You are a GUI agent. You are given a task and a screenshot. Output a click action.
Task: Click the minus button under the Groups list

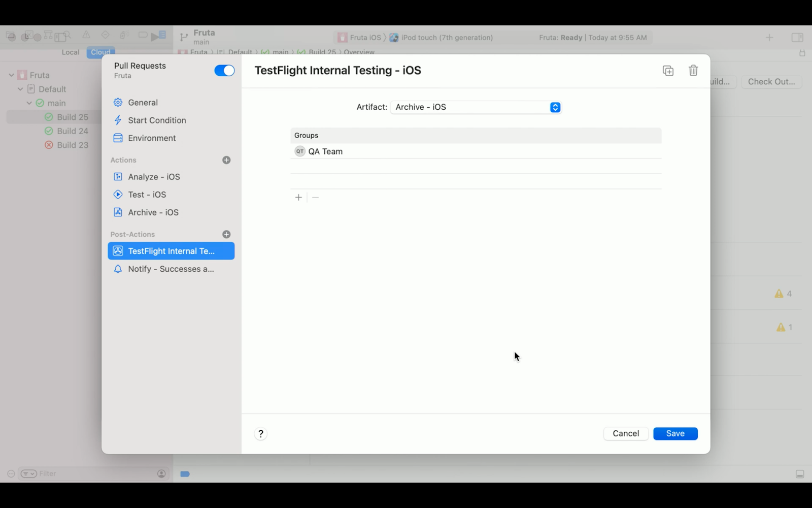315,197
